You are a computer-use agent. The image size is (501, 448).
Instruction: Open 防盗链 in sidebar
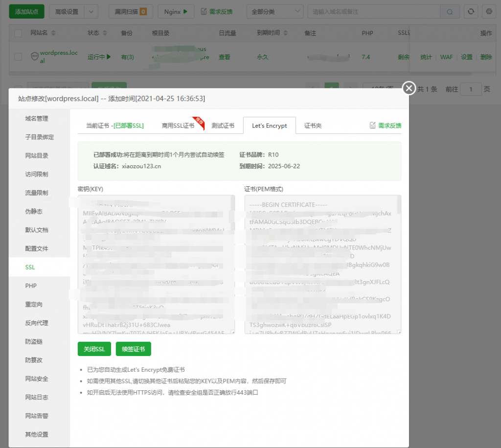click(34, 341)
